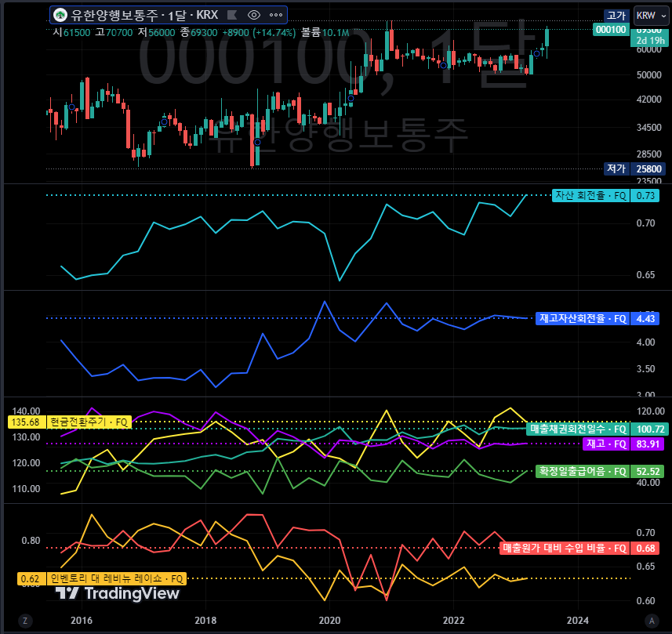Image resolution: width=672 pixels, height=634 pixels.
Task: Click the A auto-scale button at bottom right
Action: coord(652,621)
